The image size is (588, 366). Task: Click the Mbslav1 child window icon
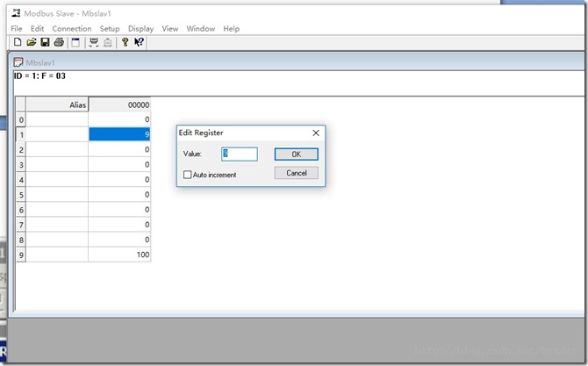tap(18, 61)
